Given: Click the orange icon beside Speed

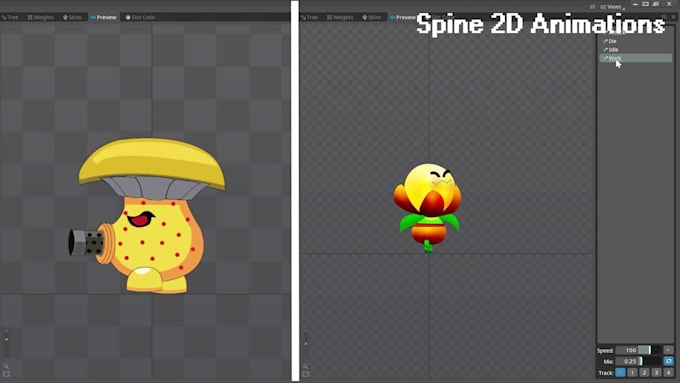Looking at the screenshot, I should tap(668, 350).
